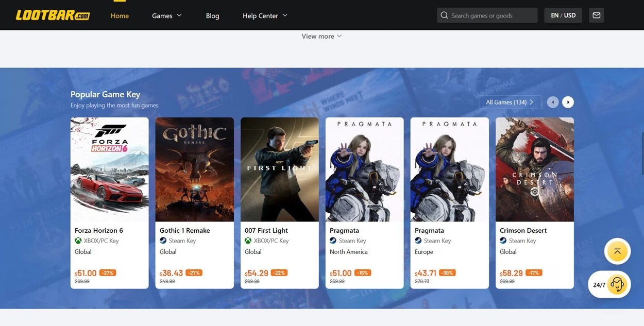
Task: Click Steam icon on Gothic 1 Remake card
Action: [163, 241]
